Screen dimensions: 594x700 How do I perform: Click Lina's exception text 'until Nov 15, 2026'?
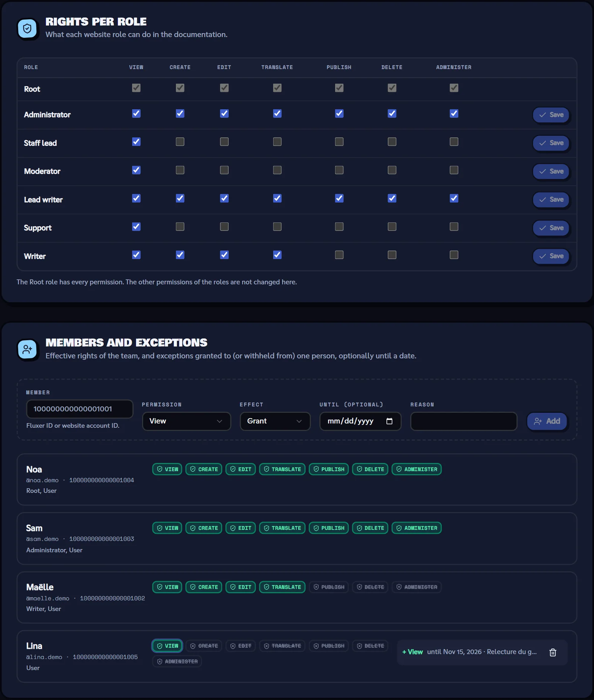coord(454,652)
